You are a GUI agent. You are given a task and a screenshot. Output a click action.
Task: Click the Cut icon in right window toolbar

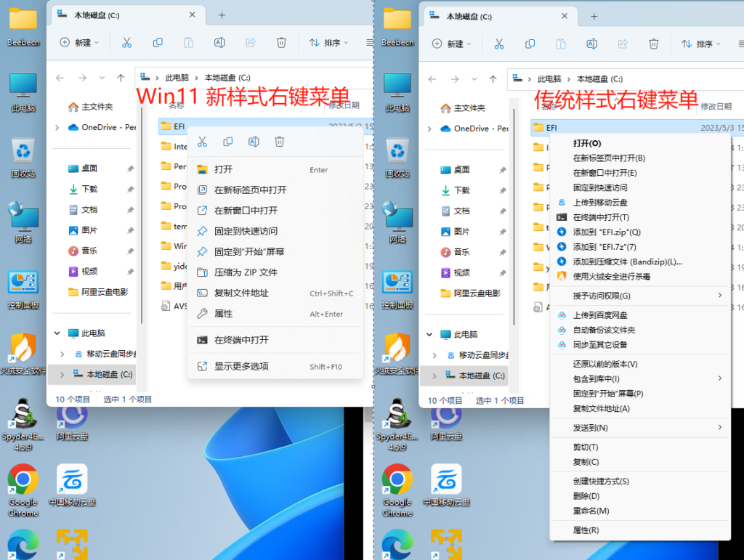tap(499, 44)
